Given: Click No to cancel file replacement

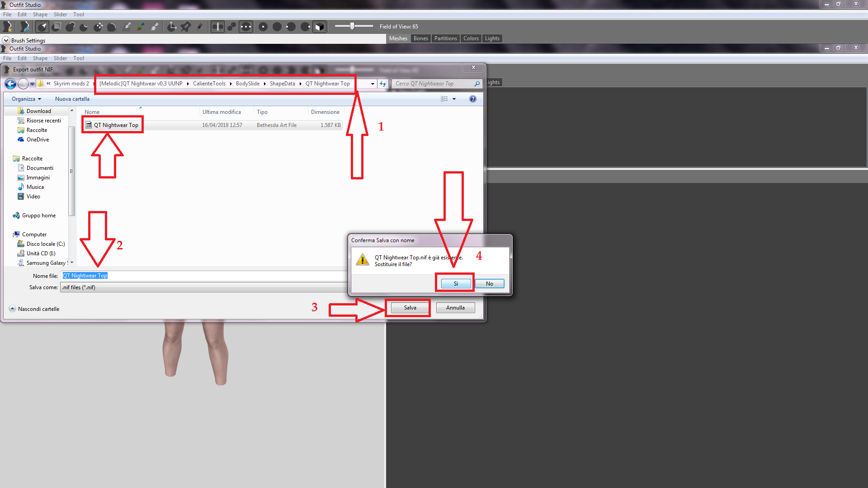Looking at the screenshot, I should (490, 283).
